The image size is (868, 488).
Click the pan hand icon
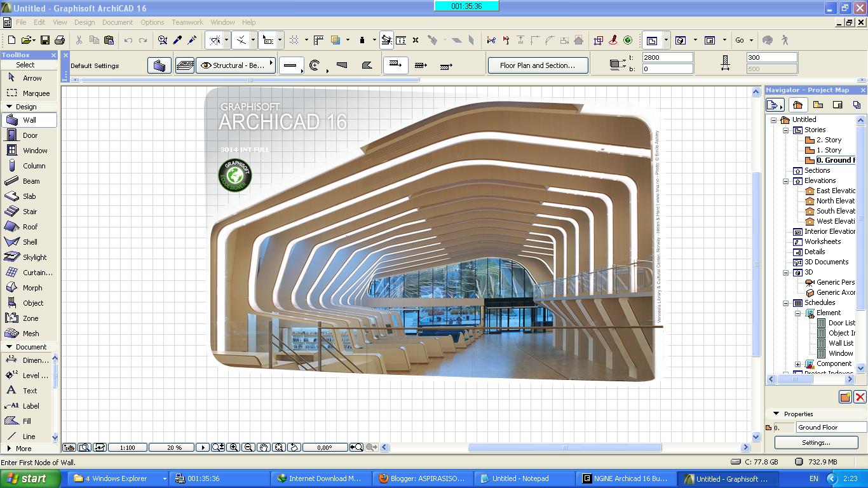[x=264, y=447]
